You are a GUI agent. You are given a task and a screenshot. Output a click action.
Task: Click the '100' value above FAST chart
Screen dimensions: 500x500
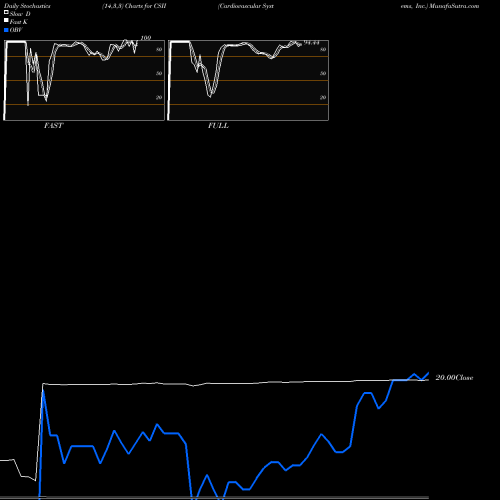pyautogui.click(x=146, y=38)
